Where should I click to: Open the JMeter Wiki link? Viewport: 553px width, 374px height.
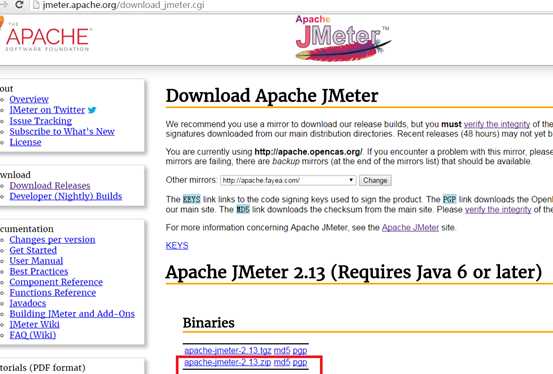tap(35, 324)
